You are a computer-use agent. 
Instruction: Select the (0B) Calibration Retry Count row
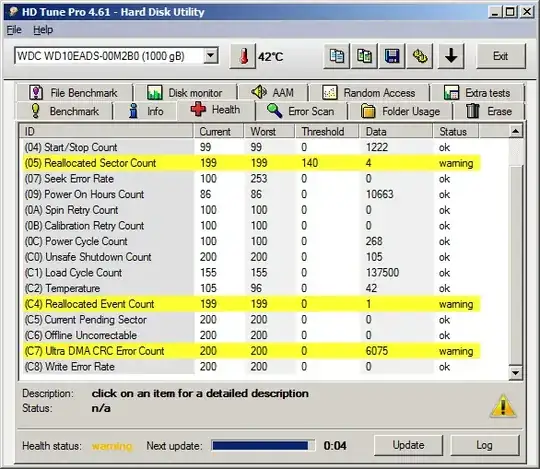(x=251, y=226)
